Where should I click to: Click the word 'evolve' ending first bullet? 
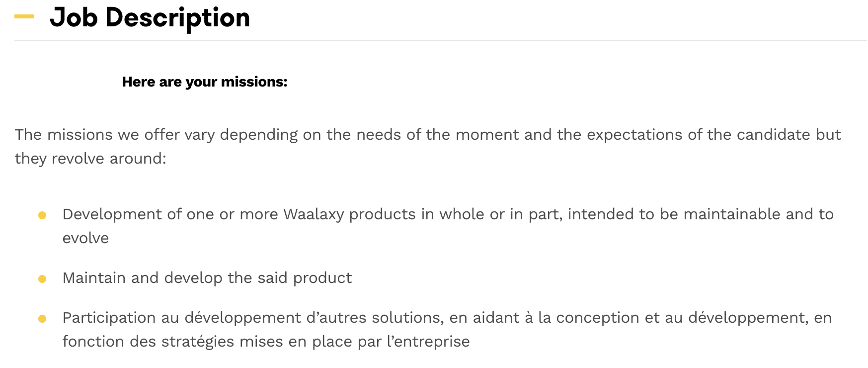85,238
